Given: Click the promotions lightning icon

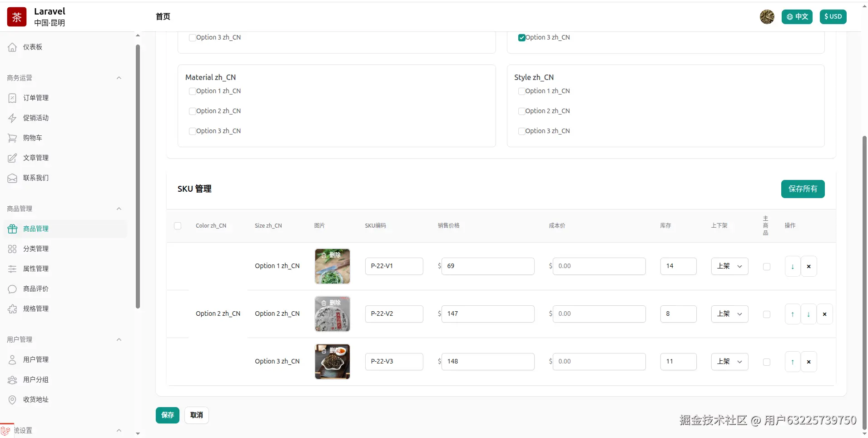Looking at the screenshot, I should coord(12,118).
